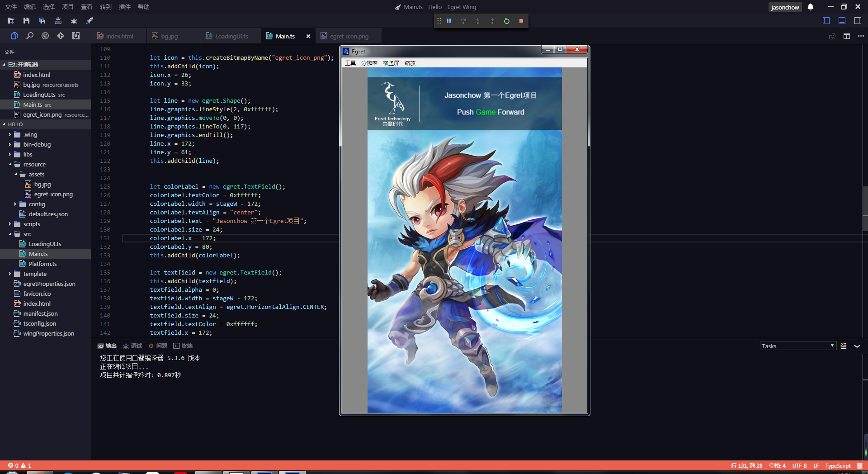Open the 项目 menu

[68, 7]
